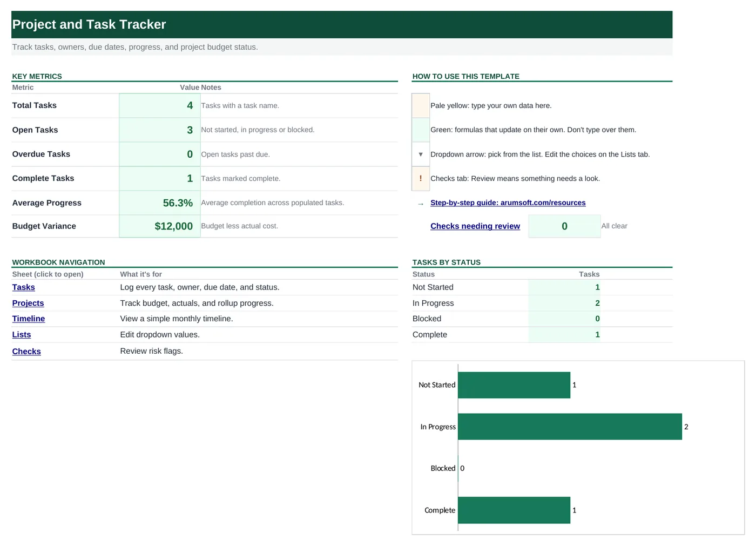This screenshot has width=756, height=546.
Task: Click the In Progress bar in the chart
Action: tap(570, 427)
